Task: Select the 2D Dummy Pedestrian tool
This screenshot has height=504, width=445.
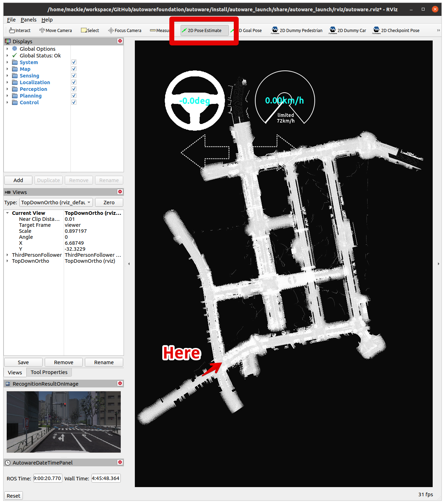Action: click(297, 31)
